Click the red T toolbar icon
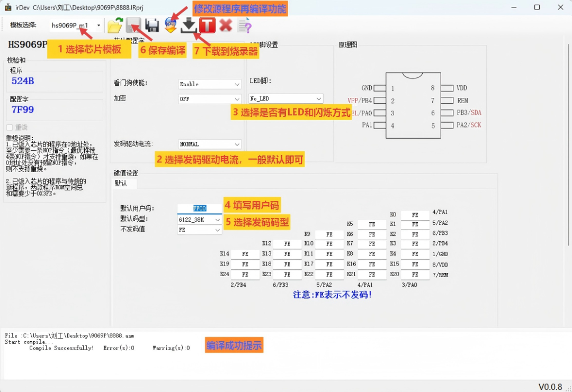572x392 pixels. [207, 25]
